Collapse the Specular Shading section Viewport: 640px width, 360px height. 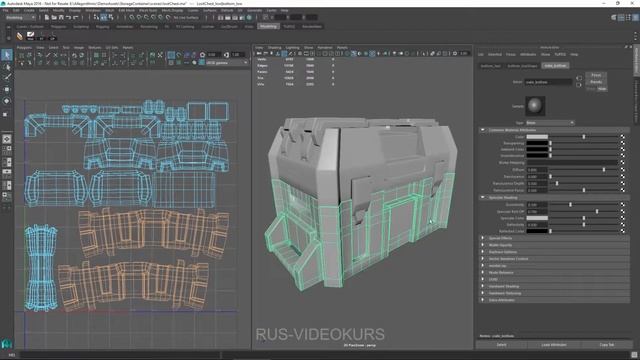pos(482,198)
